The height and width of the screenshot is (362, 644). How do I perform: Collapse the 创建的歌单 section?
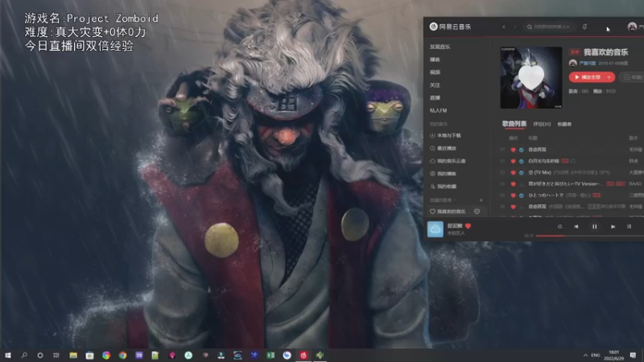[x=443, y=200]
